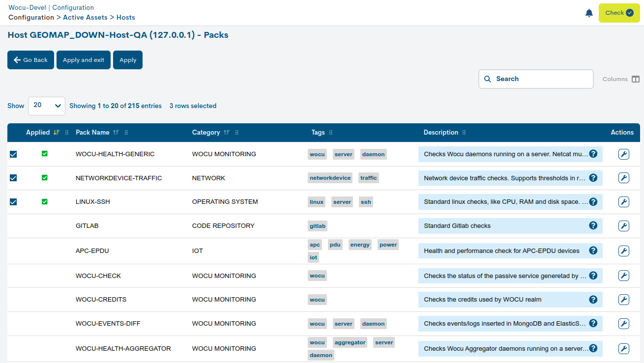Click the wrench icon on the GITLAB row

pyautogui.click(x=623, y=225)
